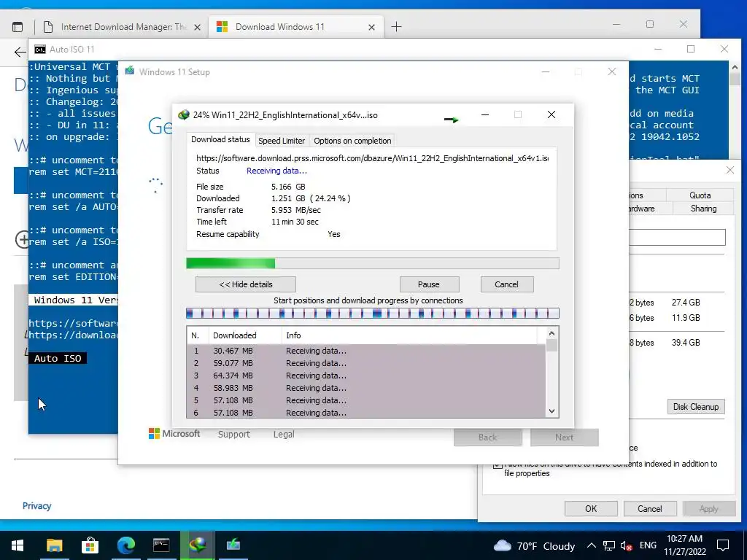This screenshot has width=747, height=560.
Task: Click the Downloaded column header
Action: 245,335
